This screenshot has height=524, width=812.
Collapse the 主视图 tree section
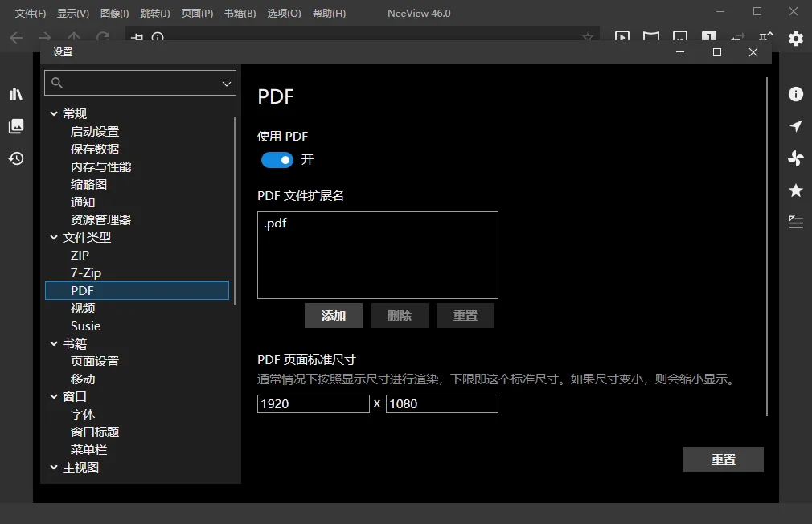coord(54,467)
